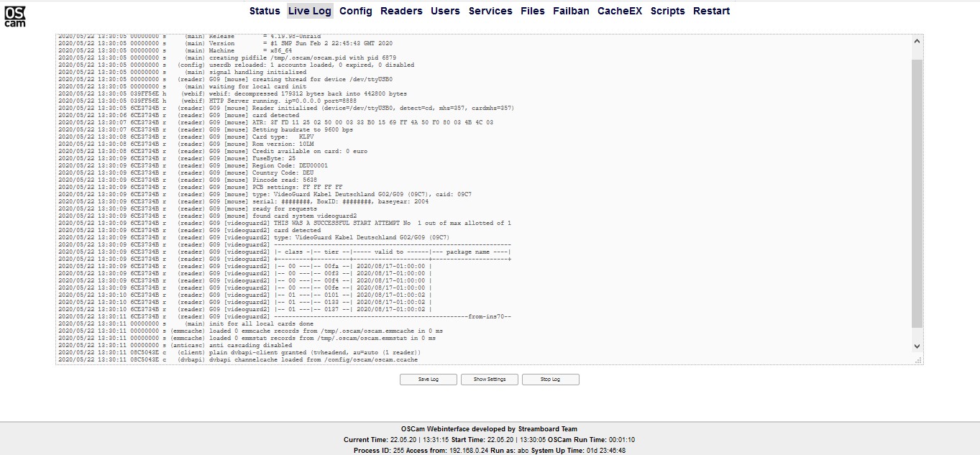Click the tier 00fa entitlement row
Image resolution: width=980 pixels, height=455 pixels.
click(245, 266)
